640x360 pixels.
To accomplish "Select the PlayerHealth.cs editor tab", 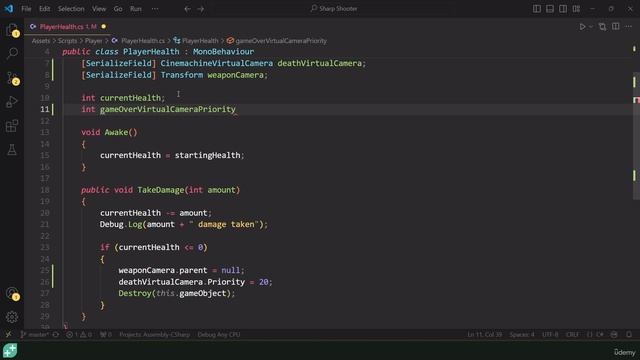I will click(x=67, y=27).
